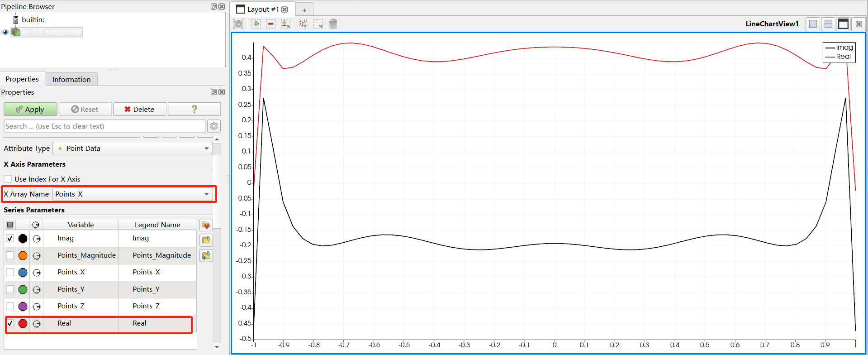This screenshot has height=355, width=868.
Task: Close the Pipeline Browser panel
Action: (222, 6)
